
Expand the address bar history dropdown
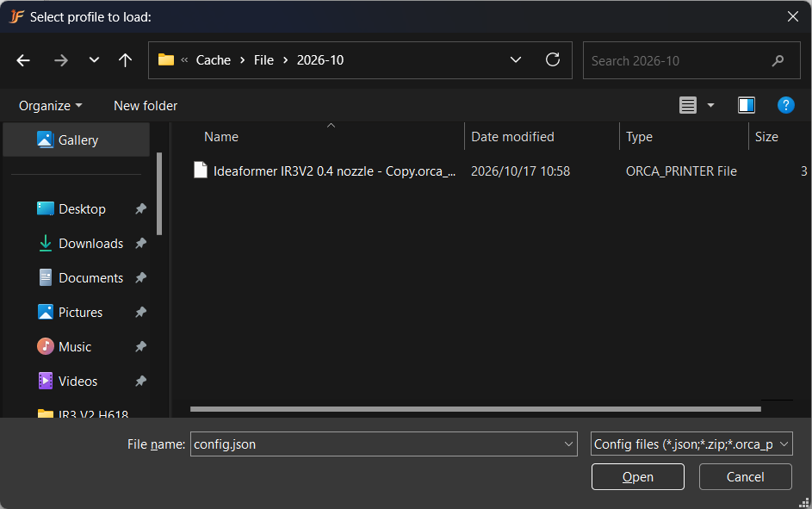point(516,60)
